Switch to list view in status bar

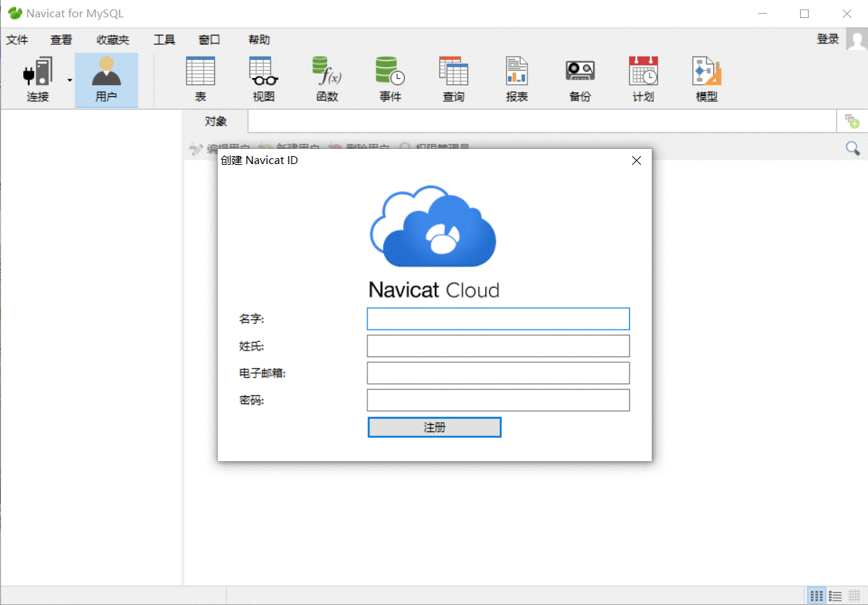(835, 596)
